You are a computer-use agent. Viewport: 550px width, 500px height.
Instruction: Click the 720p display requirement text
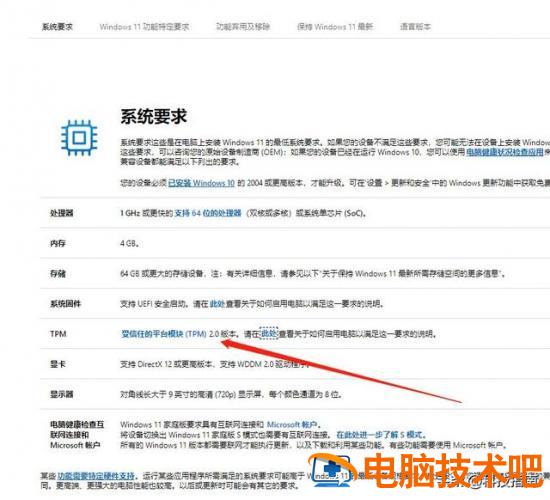point(231,394)
